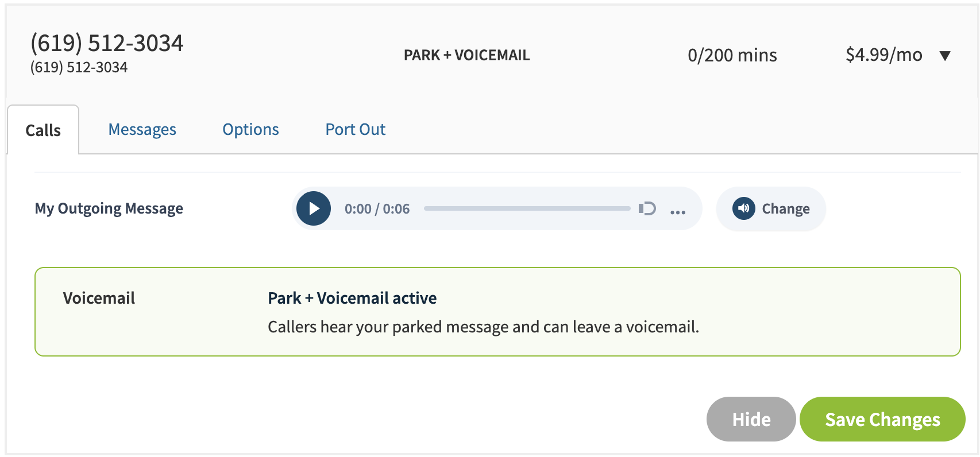
Task: Click the Save Changes button
Action: click(882, 419)
